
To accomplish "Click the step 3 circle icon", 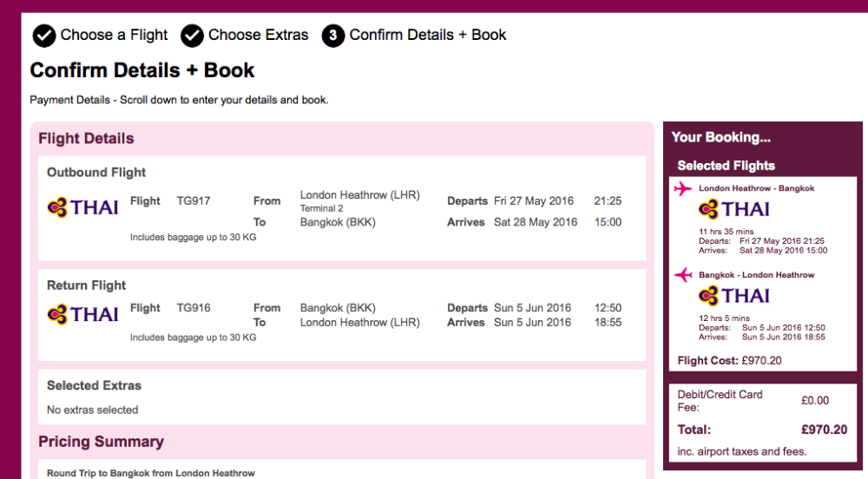I will pyautogui.click(x=333, y=36).
